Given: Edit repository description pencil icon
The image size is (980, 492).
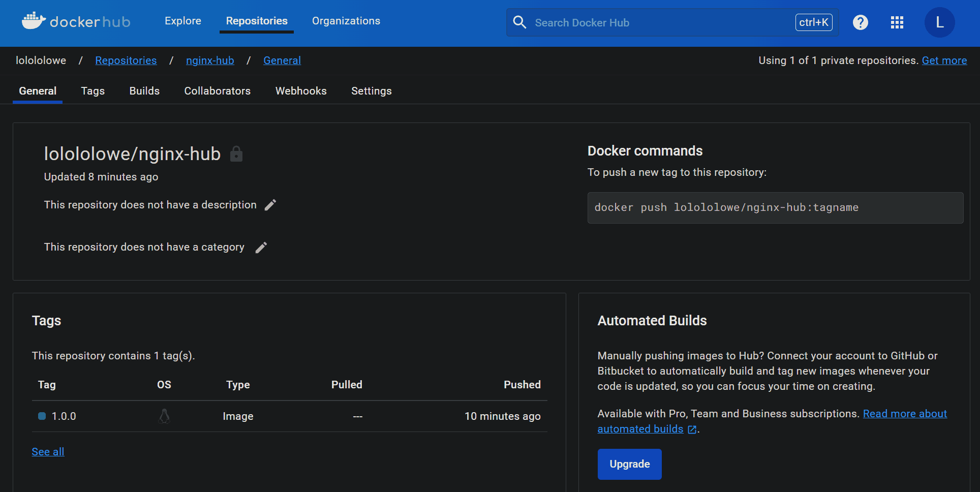Looking at the screenshot, I should [270, 205].
